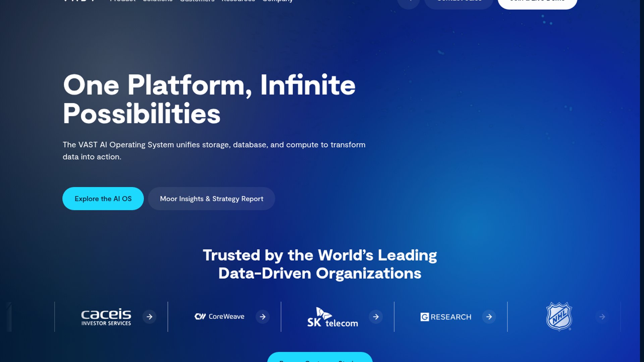
Task: Click the arrow beside CoreWeave
Action: point(263,317)
